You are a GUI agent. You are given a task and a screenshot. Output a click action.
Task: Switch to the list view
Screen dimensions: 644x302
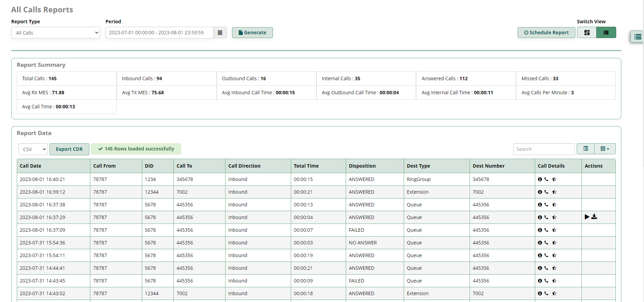[x=606, y=33]
